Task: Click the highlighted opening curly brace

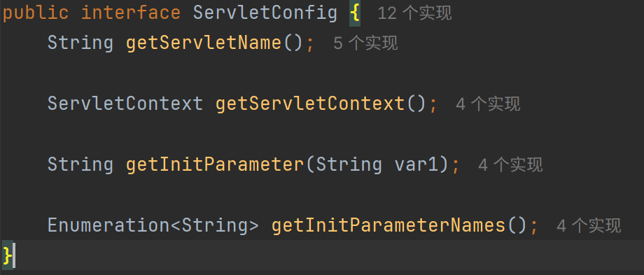Action: pos(355,13)
